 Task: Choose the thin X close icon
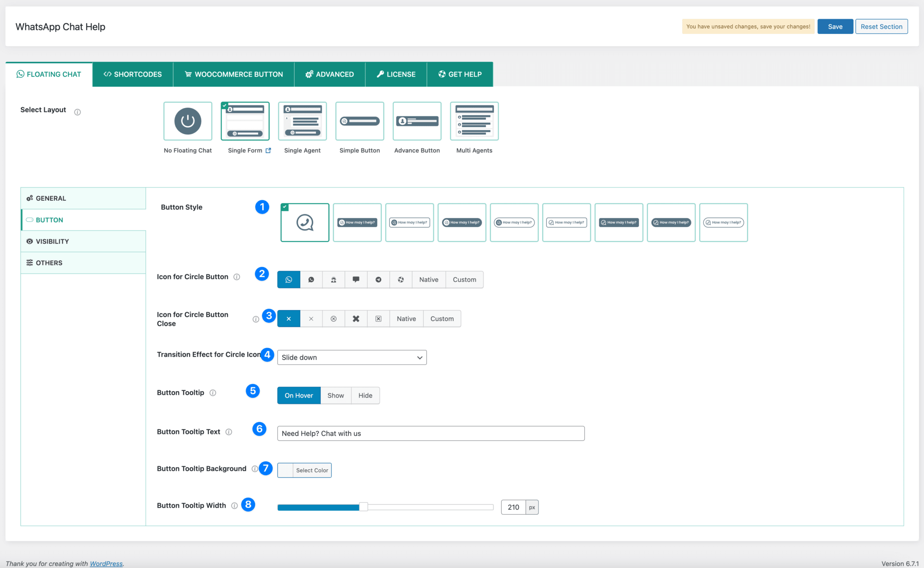tap(311, 319)
